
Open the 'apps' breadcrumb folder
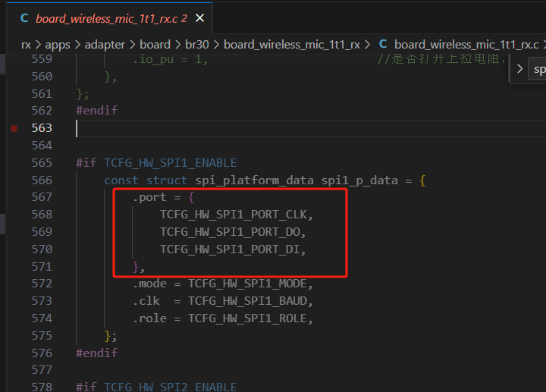pos(58,45)
